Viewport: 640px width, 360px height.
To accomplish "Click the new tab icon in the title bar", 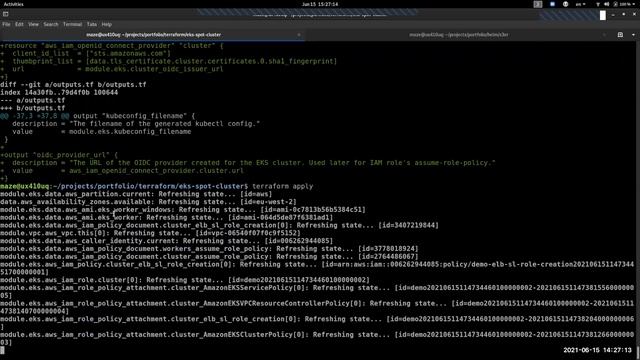I will [6, 14].
